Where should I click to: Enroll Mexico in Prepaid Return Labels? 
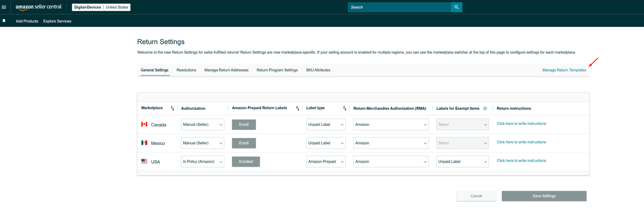[x=244, y=143]
